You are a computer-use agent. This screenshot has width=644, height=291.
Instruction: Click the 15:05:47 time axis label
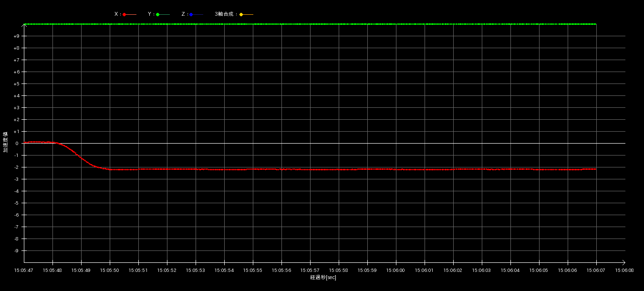(24, 270)
